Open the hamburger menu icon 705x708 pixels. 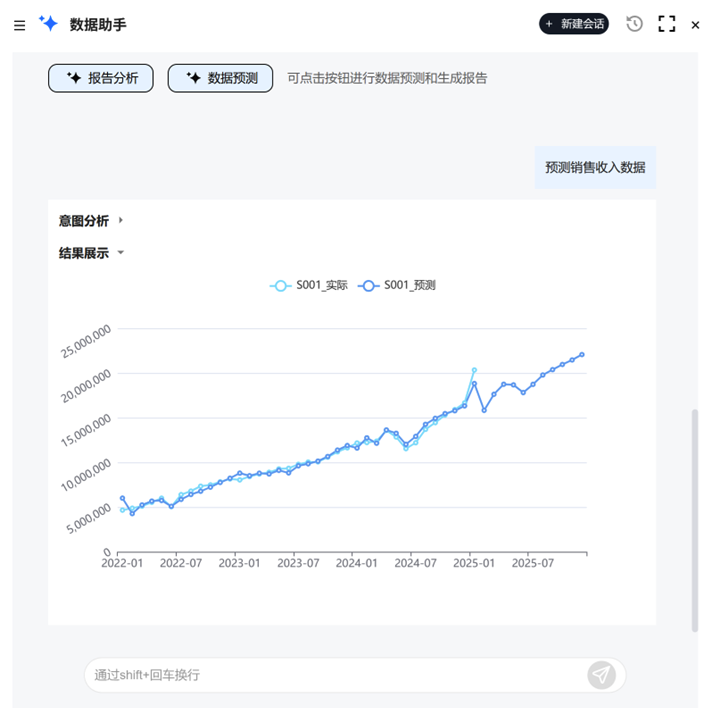click(20, 25)
